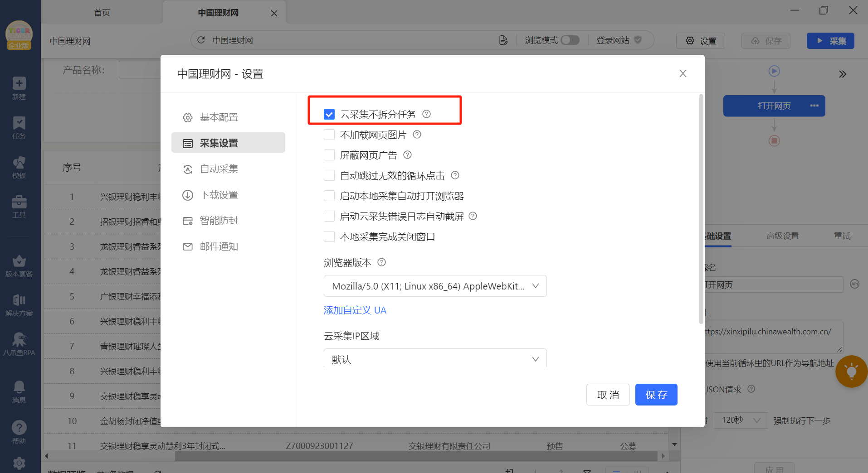This screenshot has width=868, height=473.
Task: Click the blue 采集 button
Action: pos(830,41)
